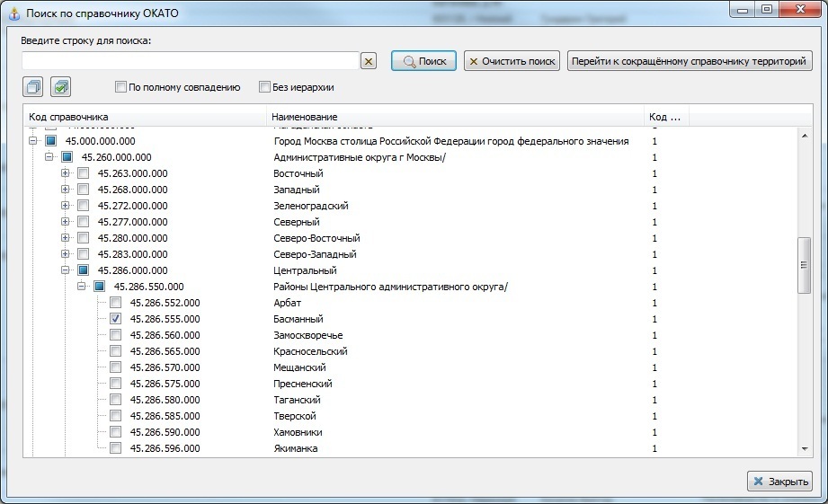The width and height of the screenshot is (828, 504).
Task: Expand the Восточный district node
Action: coord(66,173)
